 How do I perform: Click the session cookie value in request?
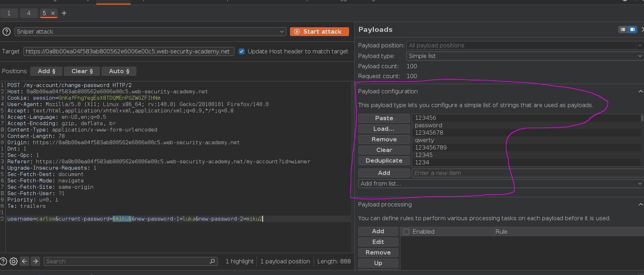click(109, 98)
